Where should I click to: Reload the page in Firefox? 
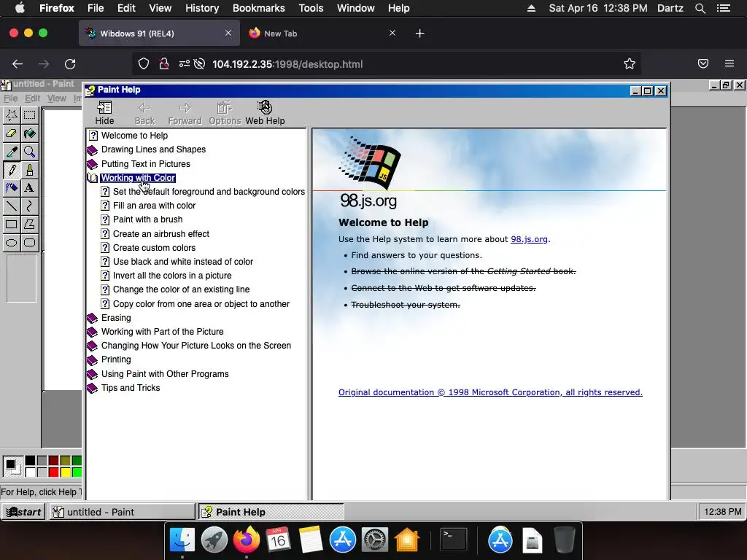click(x=70, y=64)
